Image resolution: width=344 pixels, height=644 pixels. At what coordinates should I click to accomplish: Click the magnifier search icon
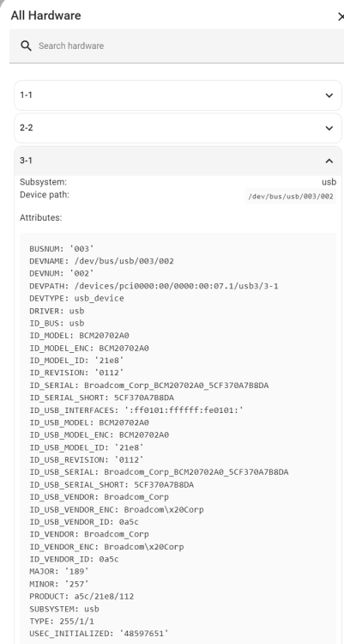click(27, 46)
